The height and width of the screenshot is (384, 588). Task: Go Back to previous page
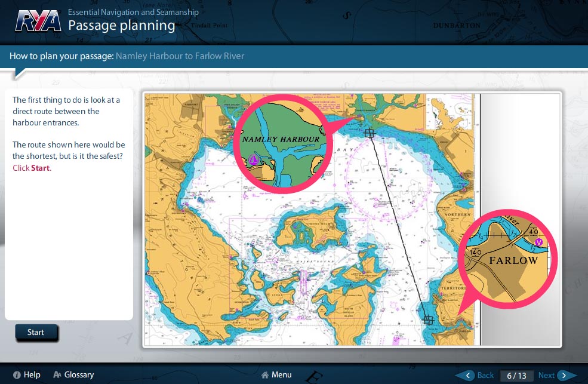tap(475, 376)
